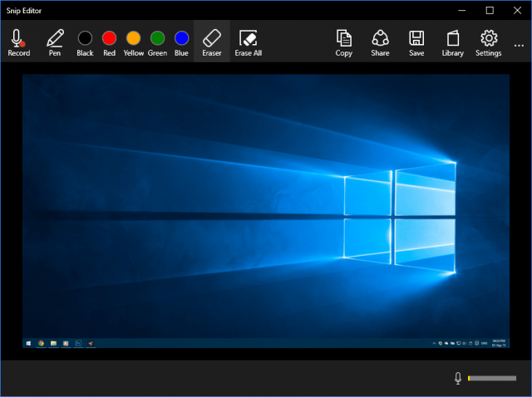Copy the snip to clipboard

(x=343, y=42)
